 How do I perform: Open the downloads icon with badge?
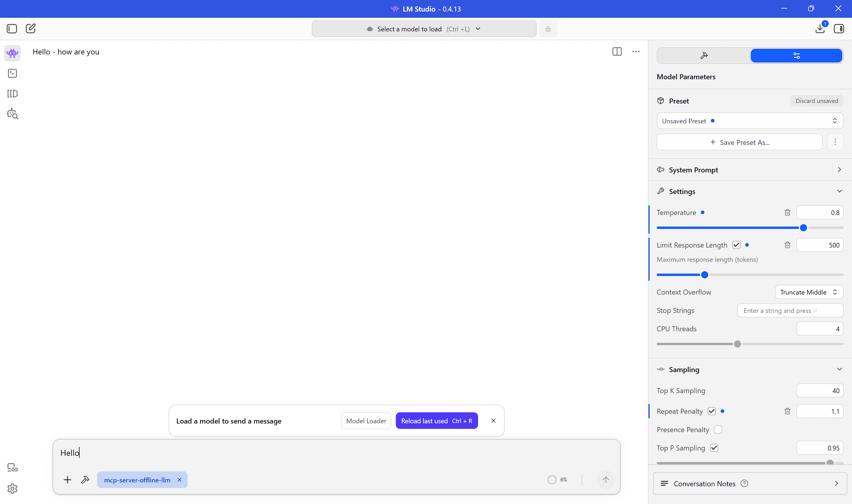click(x=820, y=28)
